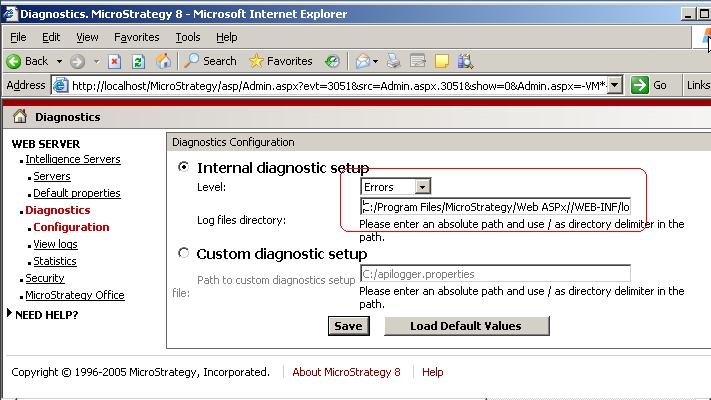Click the green Go button
This screenshot has height=400, width=711.
649,85
